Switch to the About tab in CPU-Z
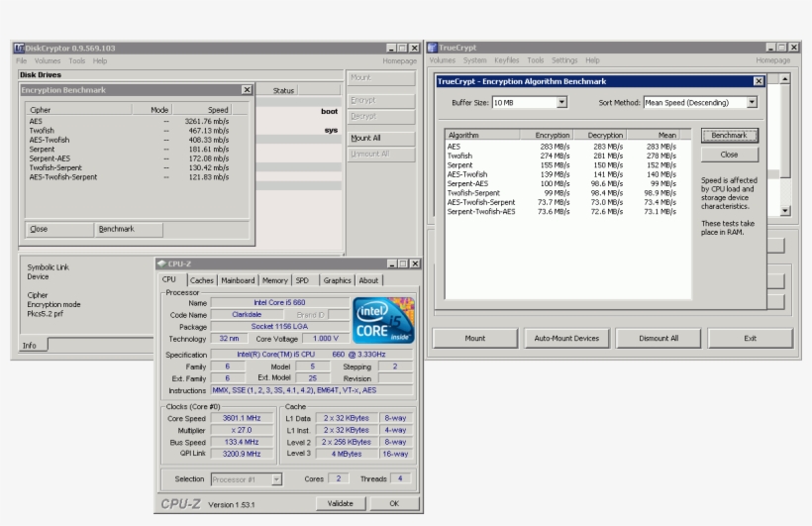812x526 pixels. coord(368,280)
